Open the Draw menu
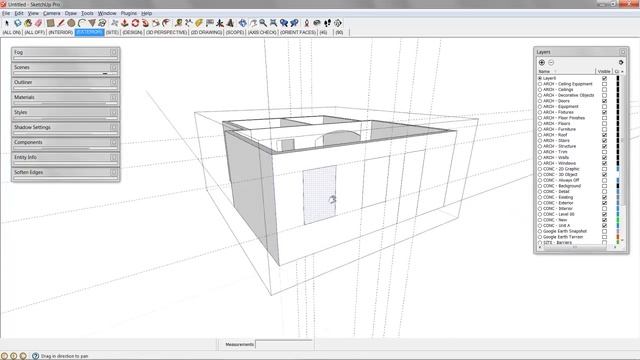 click(x=71, y=13)
